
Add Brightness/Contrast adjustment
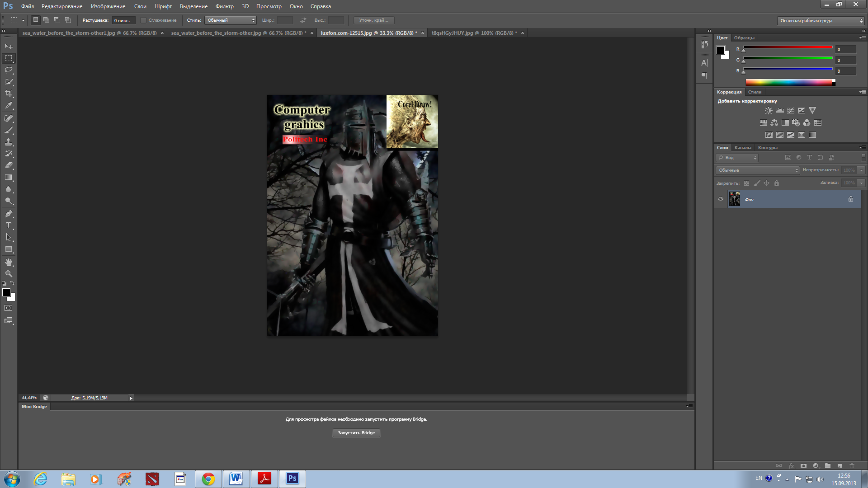pyautogui.click(x=769, y=110)
